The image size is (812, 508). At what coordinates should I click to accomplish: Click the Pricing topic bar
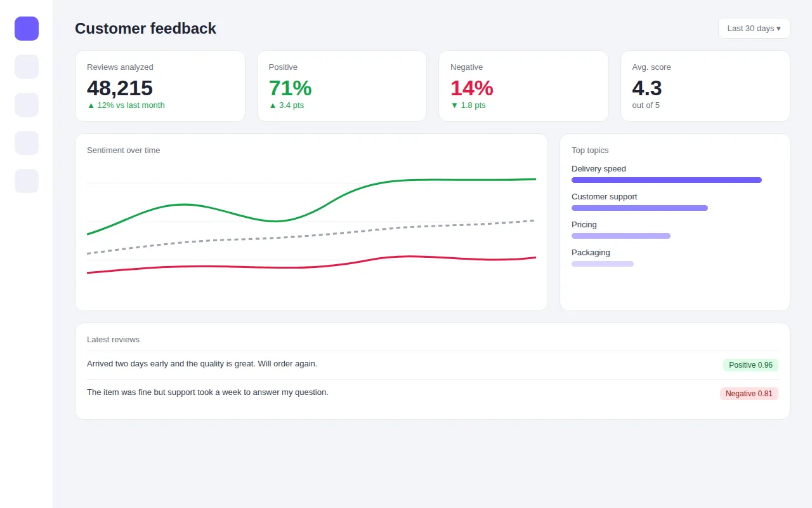coord(621,236)
